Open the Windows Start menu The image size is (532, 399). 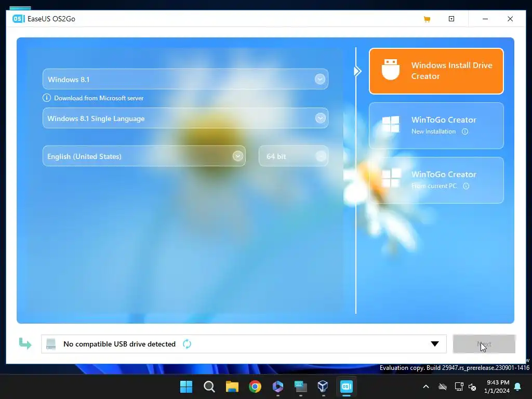pos(187,387)
